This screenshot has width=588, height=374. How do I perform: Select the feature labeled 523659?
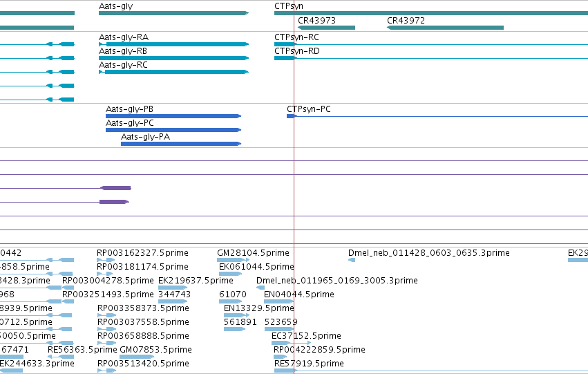279,329
